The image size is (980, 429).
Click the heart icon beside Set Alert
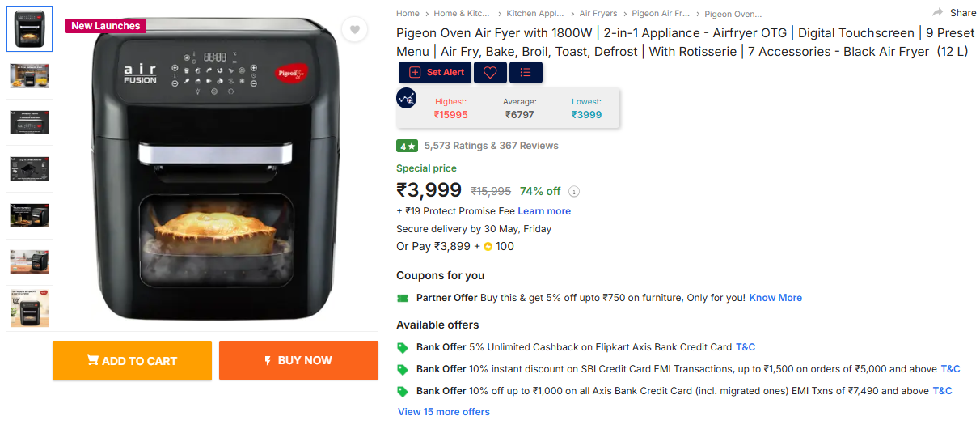click(x=490, y=72)
